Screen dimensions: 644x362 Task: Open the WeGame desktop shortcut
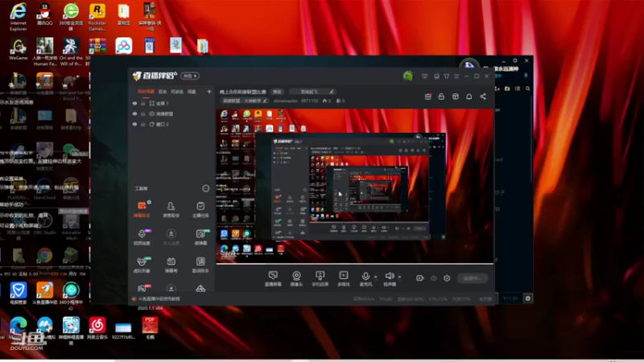click(18, 49)
